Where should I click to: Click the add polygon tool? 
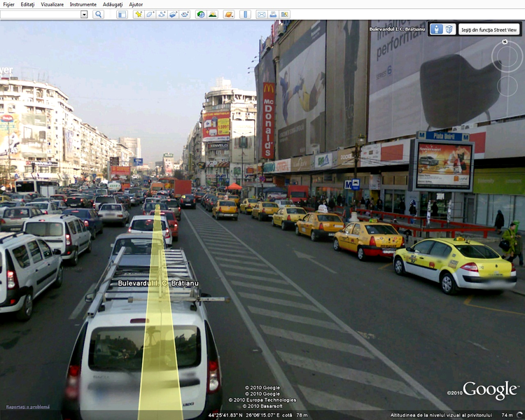click(150, 15)
